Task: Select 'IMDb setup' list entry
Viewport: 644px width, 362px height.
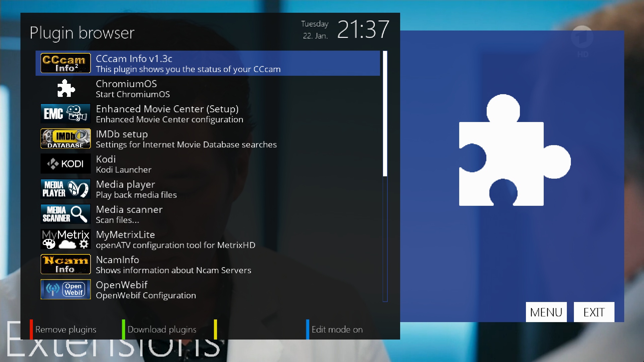Action: pyautogui.click(x=122, y=134)
